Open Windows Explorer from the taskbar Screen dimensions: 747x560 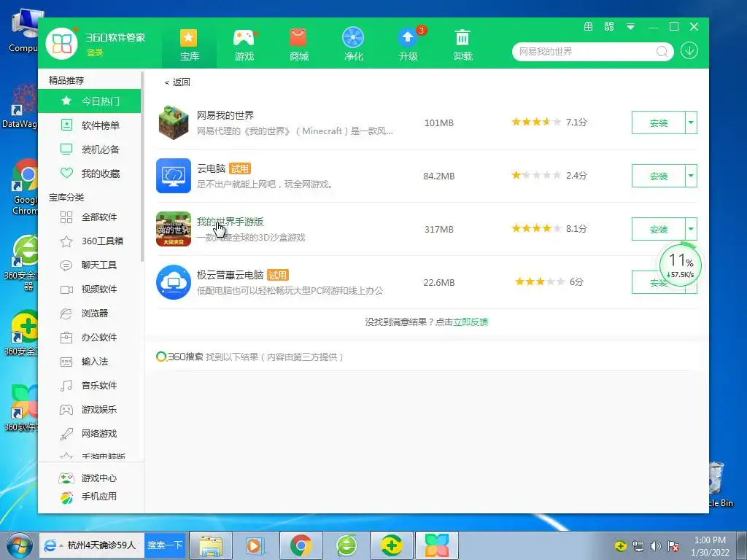[211, 545]
